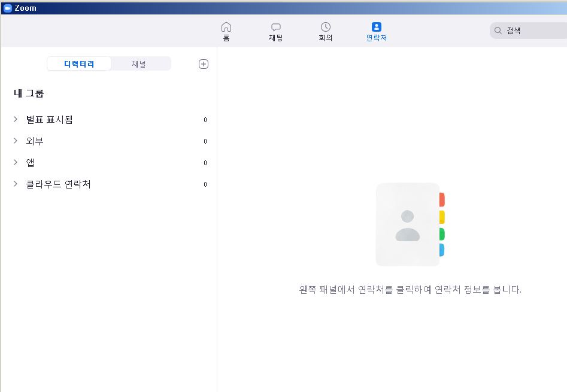Expand the 클라우드 연락처 group chevron
The image size is (567, 392).
tap(16, 184)
